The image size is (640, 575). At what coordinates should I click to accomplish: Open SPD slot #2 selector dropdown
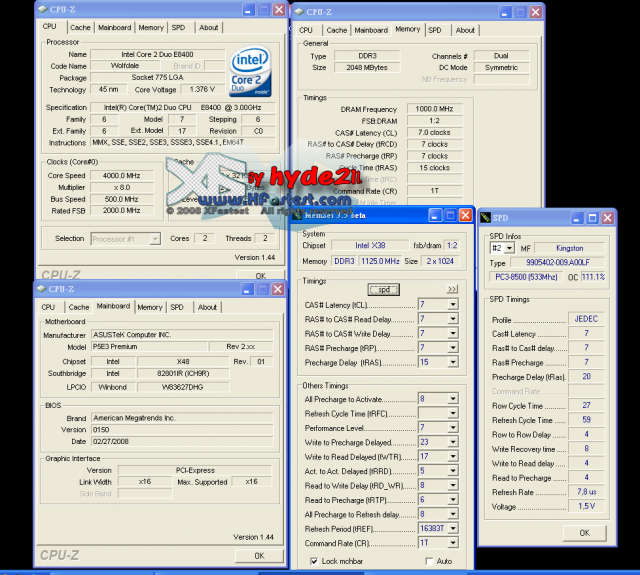pos(509,248)
